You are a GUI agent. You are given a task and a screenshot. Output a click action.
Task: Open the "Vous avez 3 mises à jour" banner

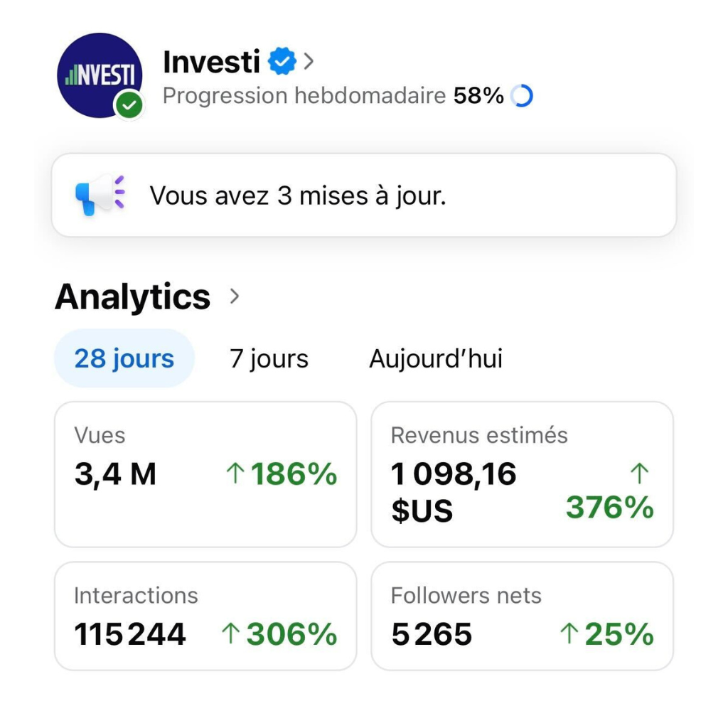(364, 196)
